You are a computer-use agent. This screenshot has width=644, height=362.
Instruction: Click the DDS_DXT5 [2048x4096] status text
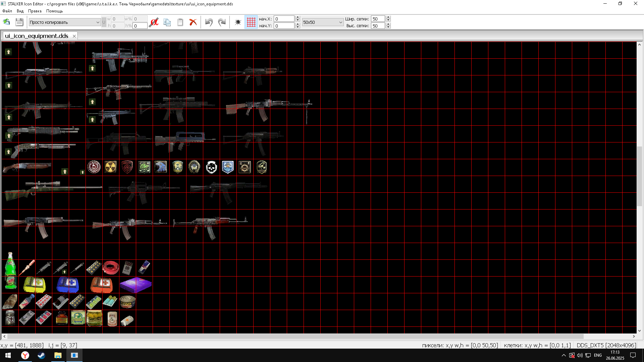(x=606, y=345)
